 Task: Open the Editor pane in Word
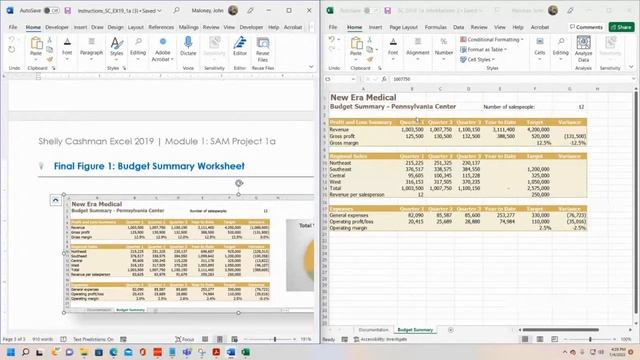pos(240,47)
